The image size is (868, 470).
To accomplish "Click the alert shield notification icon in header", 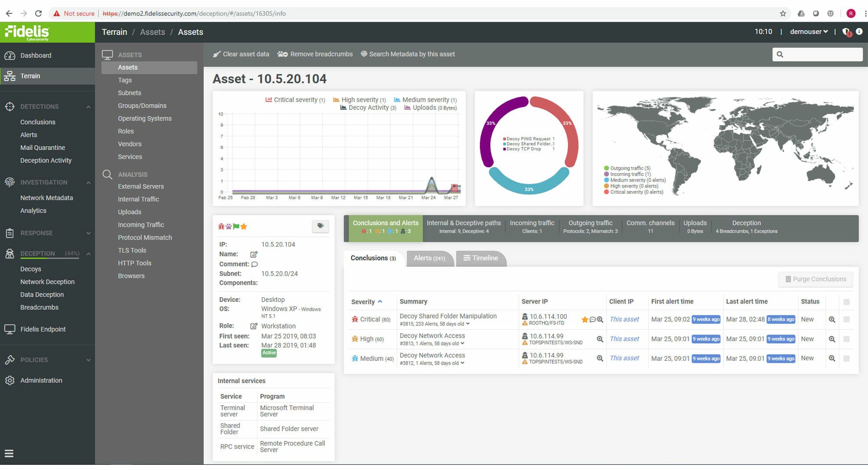I will pos(846,32).
